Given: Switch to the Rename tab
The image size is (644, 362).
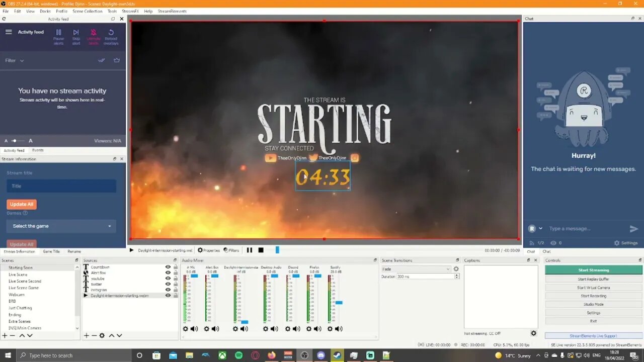Looking at the screenshot, I should pyautogui.click(x=74, y=251).
